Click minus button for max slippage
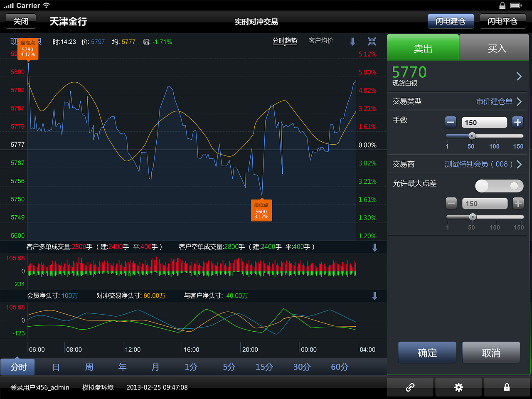 (x=451, y=203)
